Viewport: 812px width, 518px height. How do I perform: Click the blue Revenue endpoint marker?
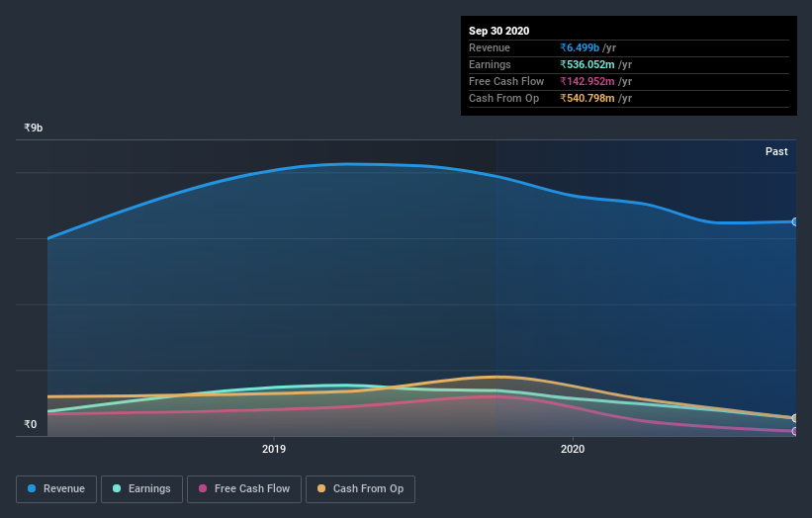pyautogui.click(x=795, y=221)
